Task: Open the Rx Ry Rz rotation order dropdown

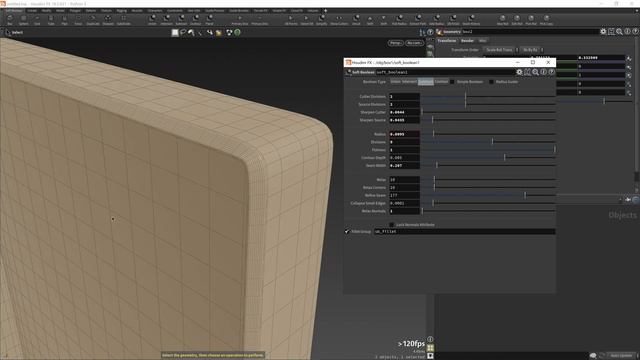Action: (x=532, y=50)
